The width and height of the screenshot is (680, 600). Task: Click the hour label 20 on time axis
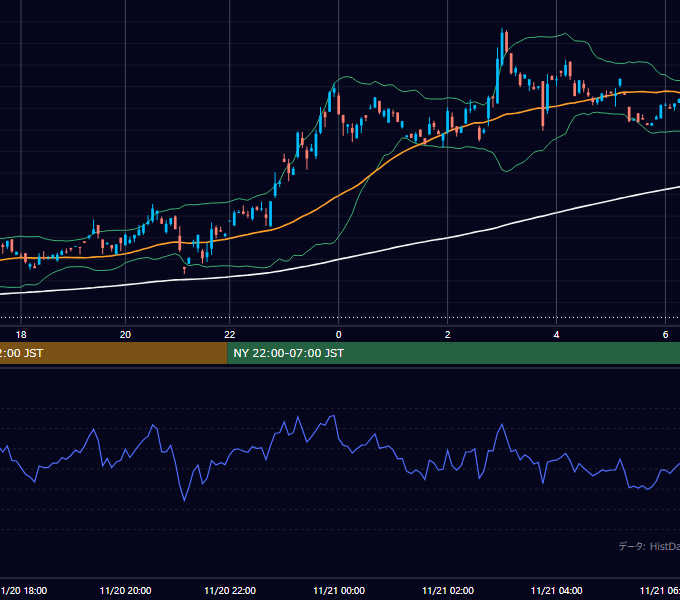click(x=125, y=335)
